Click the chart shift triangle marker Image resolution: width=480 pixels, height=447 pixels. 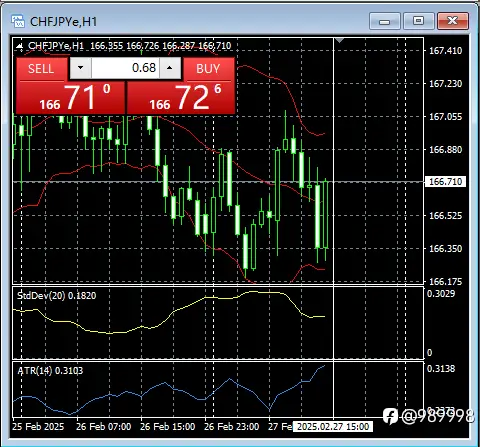pos(339,41)
